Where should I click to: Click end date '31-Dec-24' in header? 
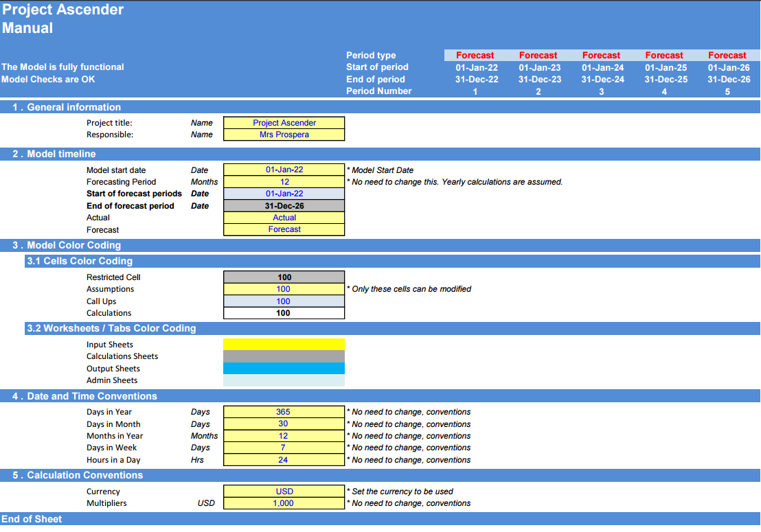[603, 79]
